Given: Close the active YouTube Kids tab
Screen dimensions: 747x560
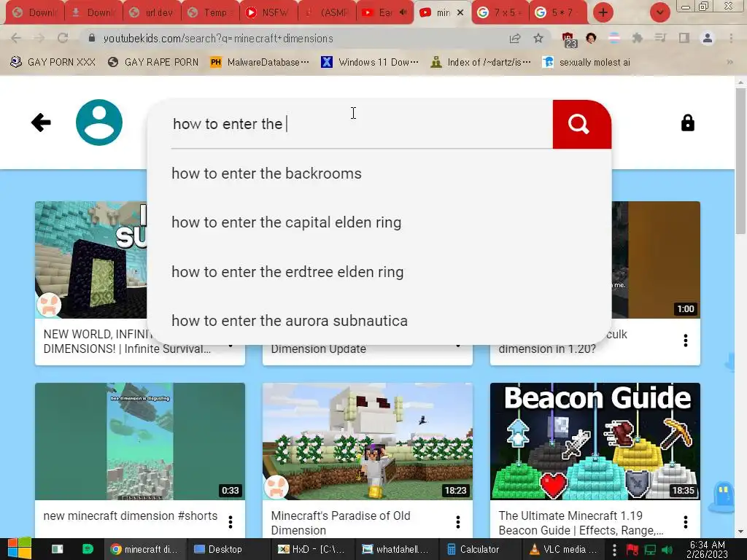Looking at the screenshot, I should coord(460,13).
